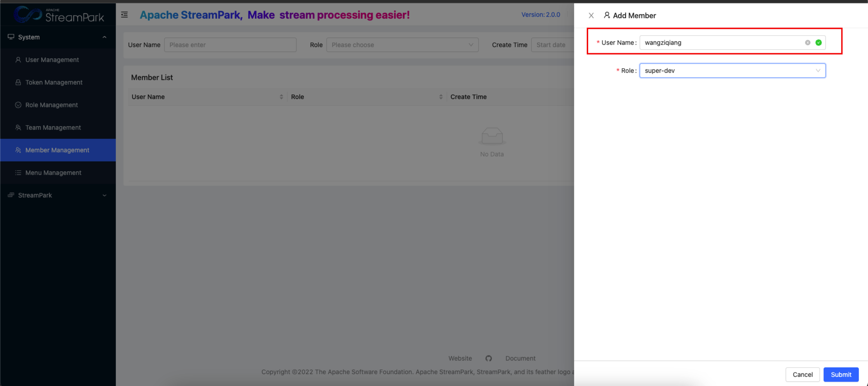Open the Role filter dropdown

point(402,45)
